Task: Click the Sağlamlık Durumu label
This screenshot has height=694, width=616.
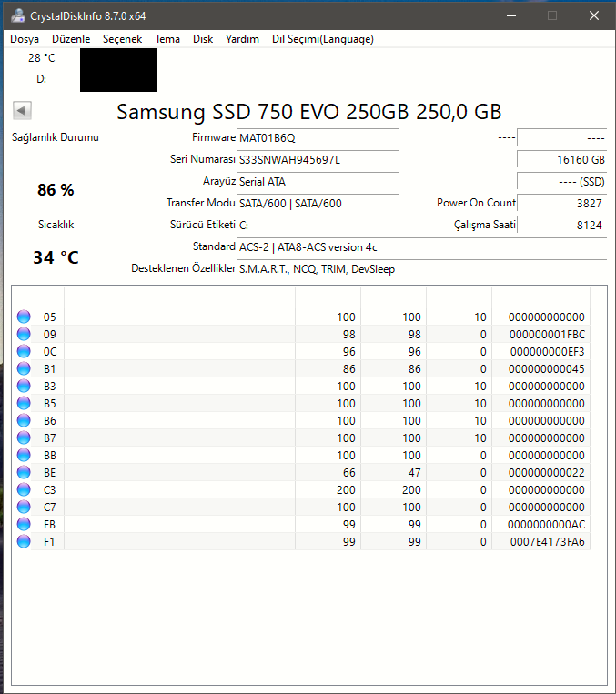Action: [56, 137]
